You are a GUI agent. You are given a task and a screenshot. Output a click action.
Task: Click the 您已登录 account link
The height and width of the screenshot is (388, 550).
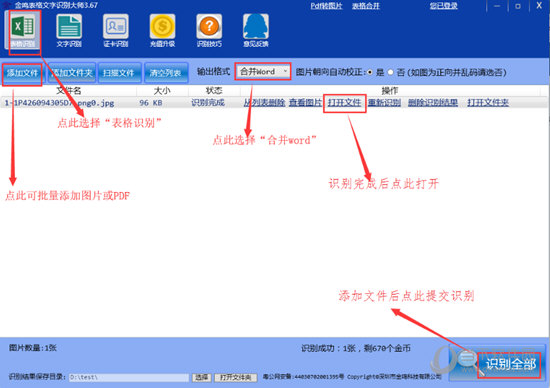(444, 6)
